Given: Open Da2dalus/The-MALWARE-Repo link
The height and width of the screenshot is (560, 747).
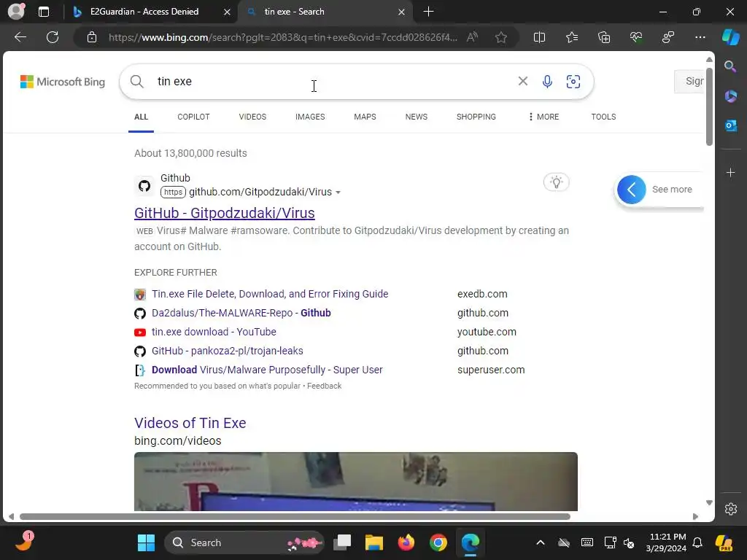Looking at the screenshot, I should [241, 313].
